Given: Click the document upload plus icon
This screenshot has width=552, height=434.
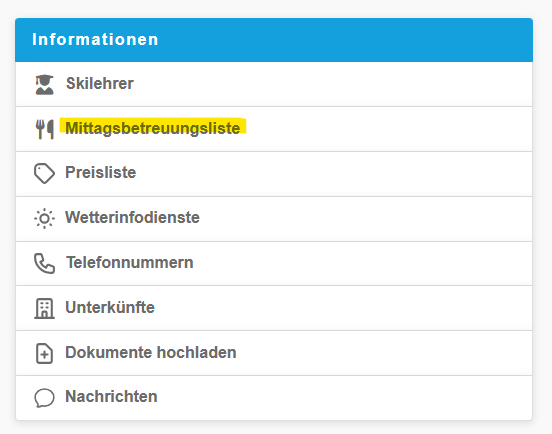Looking at the screenshot, I should tap(44, 353).
